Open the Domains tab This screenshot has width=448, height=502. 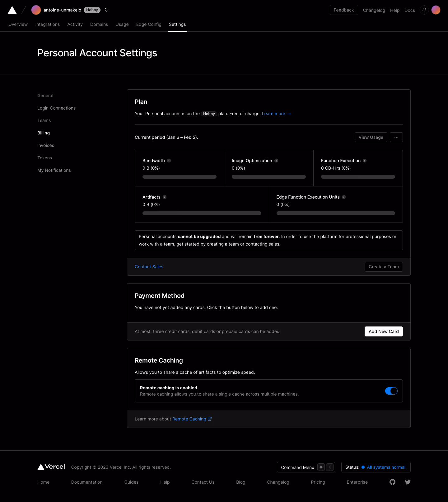[99, 24]
